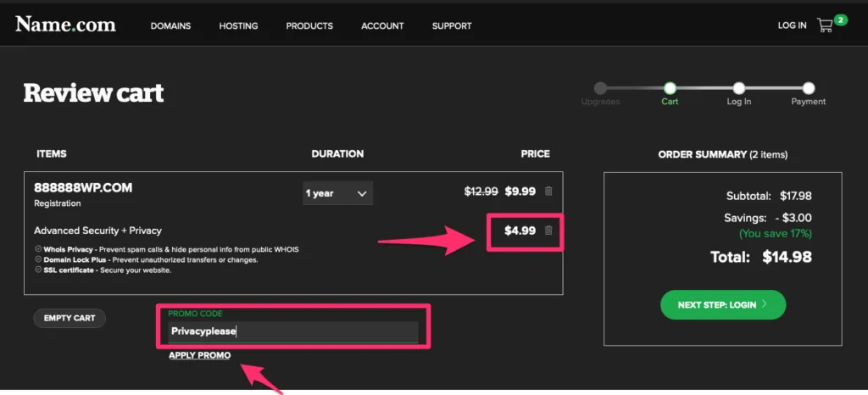The image size is (868, 395).
Task: Click the SSL certificate checkmark icon
Action: click(38, 270)
